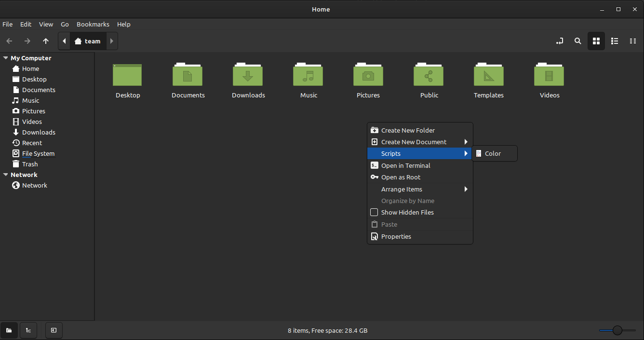This screenshot has width=644, height=340.
Task: Hide the sidebar using bottom toggle
Action: (54, 330)
